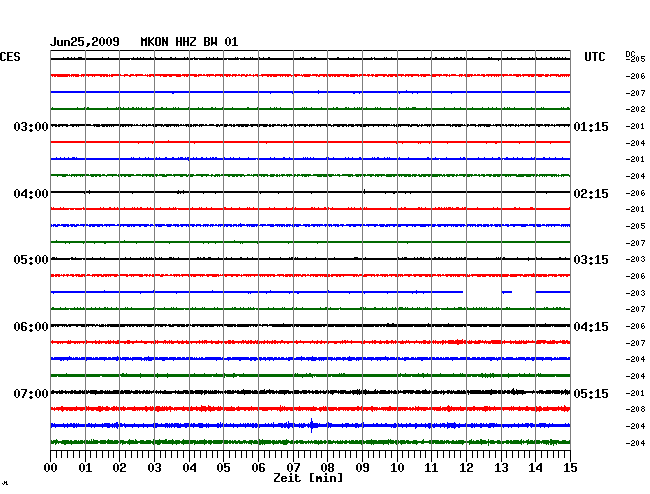The width and height of the screenshot is (650, 494).
Task: Pick the 15 minute axis tick label
Action: coord(570,468)
